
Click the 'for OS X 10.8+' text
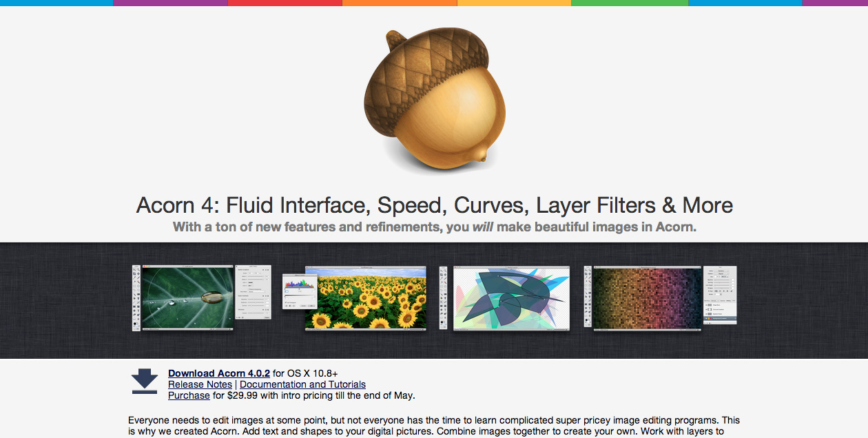click(305, 373)
